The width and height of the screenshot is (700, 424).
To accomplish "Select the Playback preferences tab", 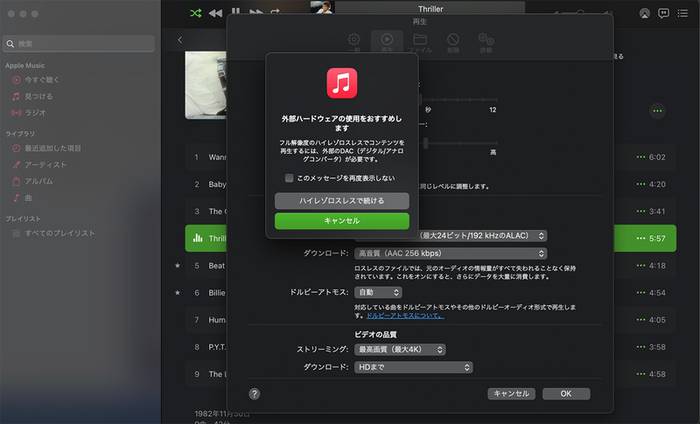I will pos(387,42).
